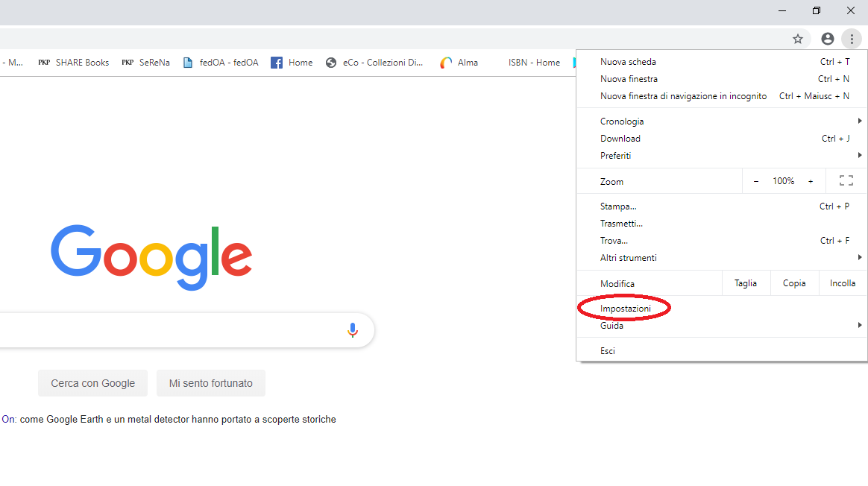The height and width of the screenshot is (486, 868).
Task: Choose Trova... from the menu
Action: pyautogui.click(x=722, y=241)
